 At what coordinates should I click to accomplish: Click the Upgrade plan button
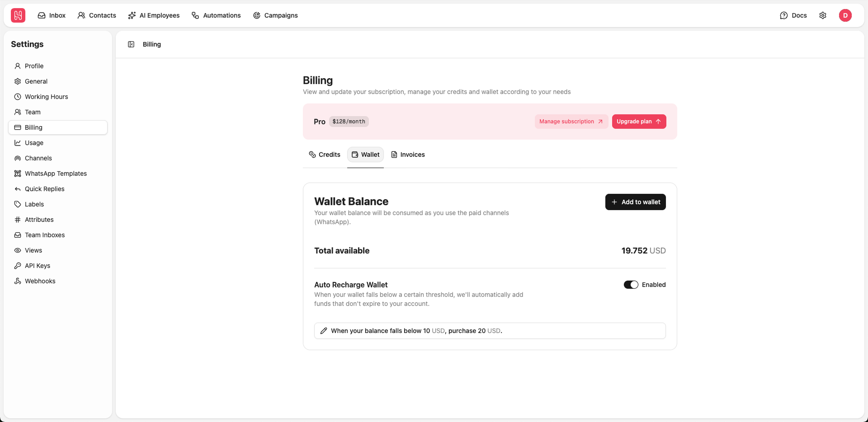pyautogui.click(x=639, y=122)
